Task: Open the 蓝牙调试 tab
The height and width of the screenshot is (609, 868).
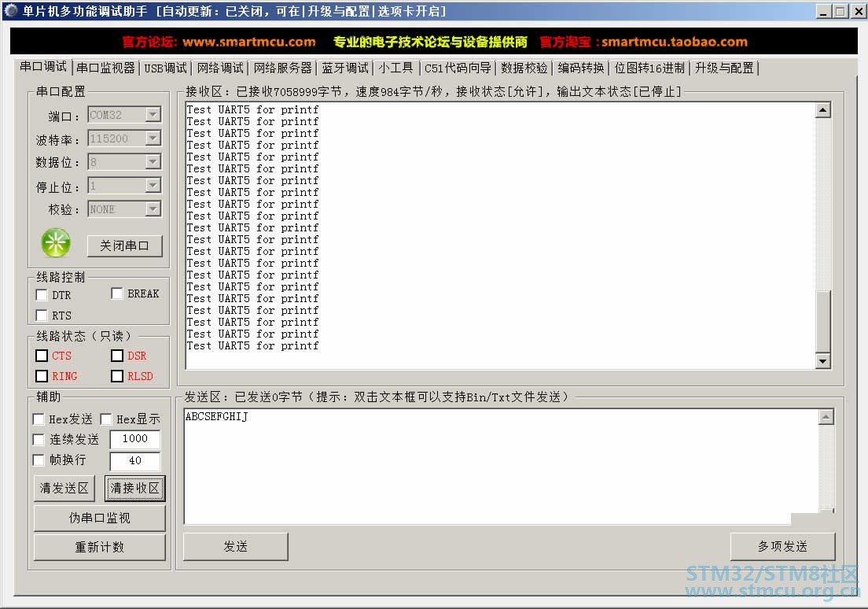Action: pos(345,68)
